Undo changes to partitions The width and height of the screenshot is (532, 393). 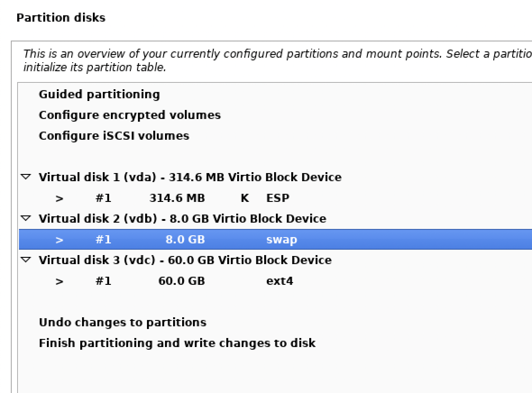(123, 322)
